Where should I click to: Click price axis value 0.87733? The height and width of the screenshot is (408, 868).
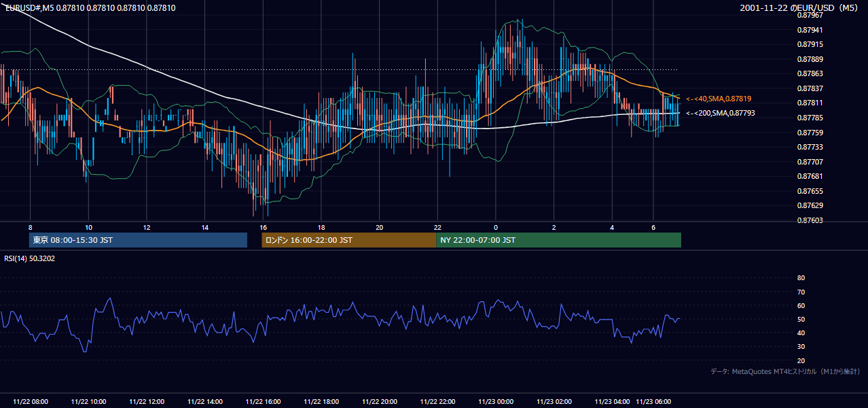coord(809,147)
